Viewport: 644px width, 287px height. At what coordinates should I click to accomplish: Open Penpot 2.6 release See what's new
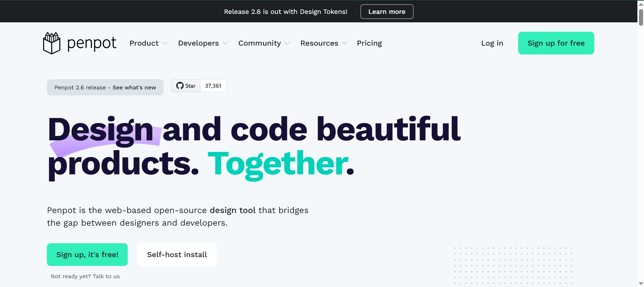tap(105, 87)
